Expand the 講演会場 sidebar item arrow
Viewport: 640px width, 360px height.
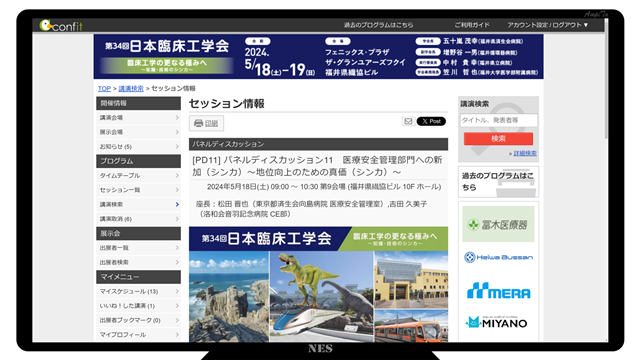click(x=177, y=118)
